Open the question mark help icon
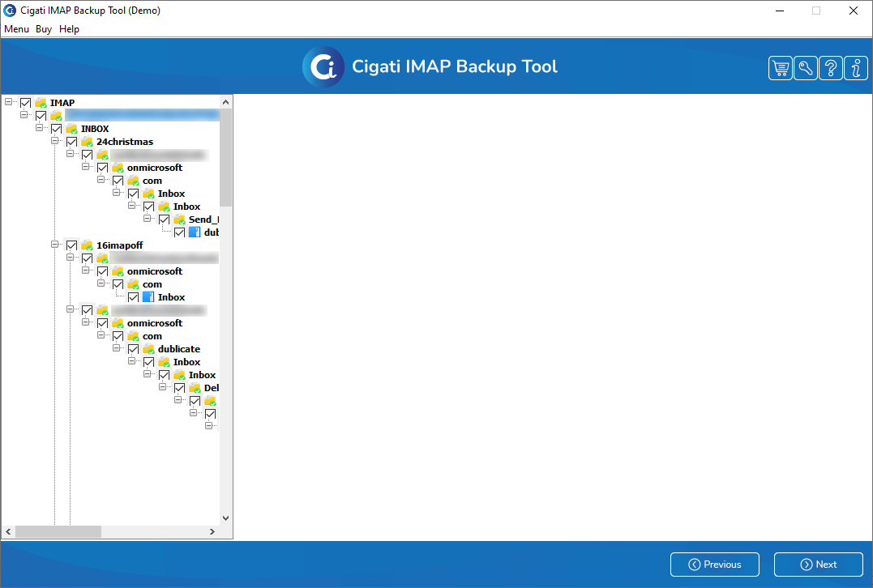 click(830, 68)
